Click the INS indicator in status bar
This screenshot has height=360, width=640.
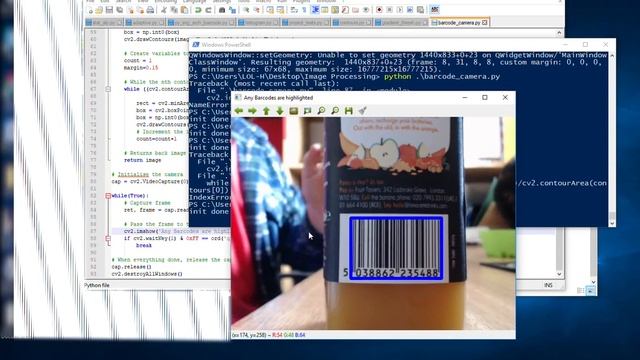pos(548,285)
